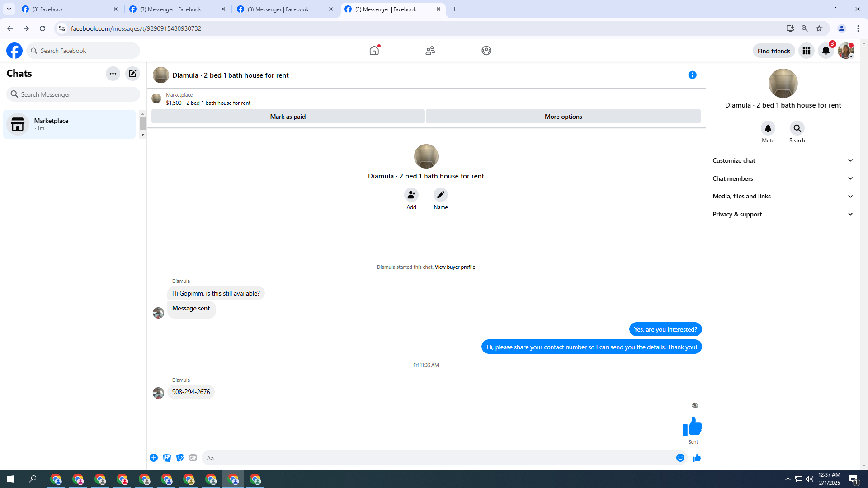Click Mark as paid

[x=288, y=117]
